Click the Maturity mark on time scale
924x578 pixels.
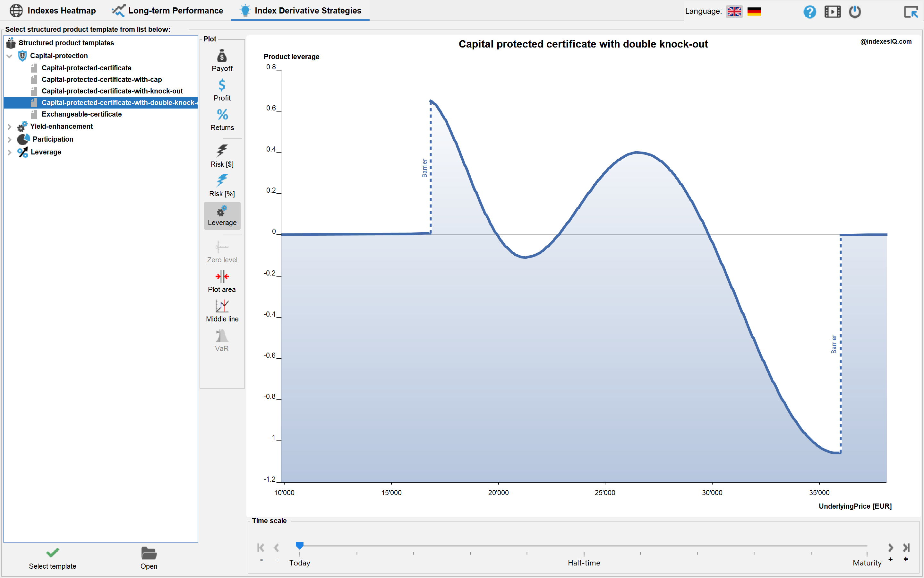click(867, 563)
